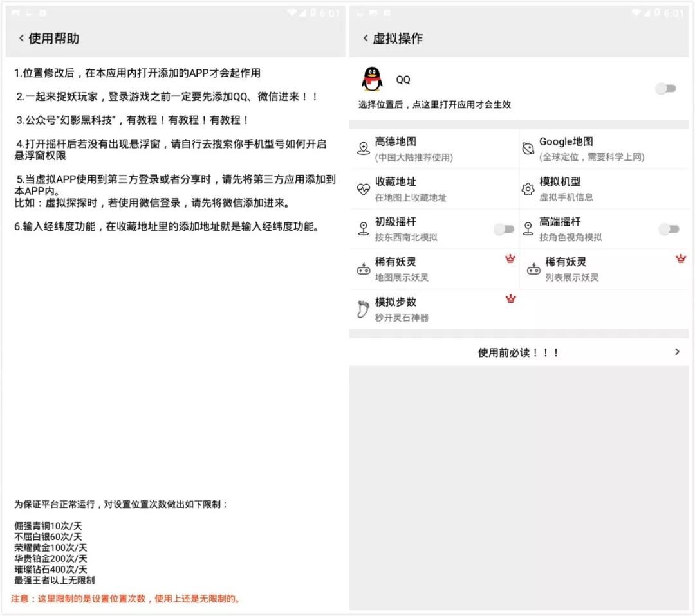Tap the 倔强青铜10次/天 limit line
The image size is (695, 616).
(x=48, y=526)
